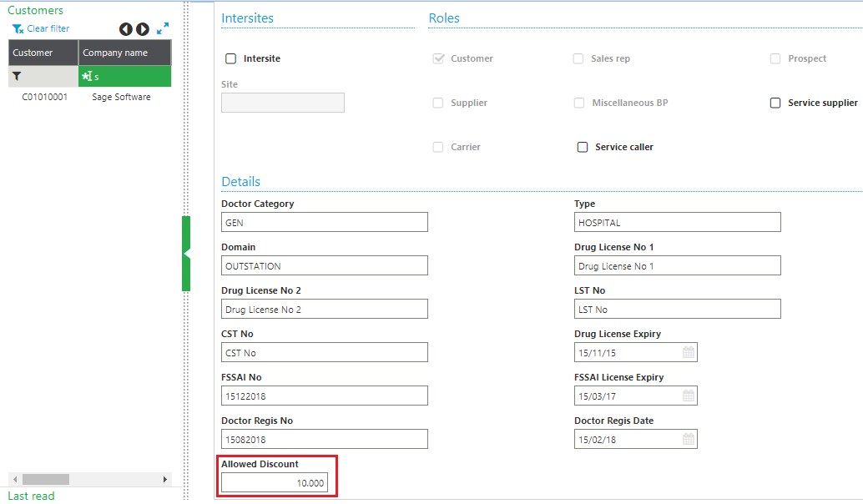
Task: Navigate to the previous customer with the left arrow
Action: pos(125,28)
